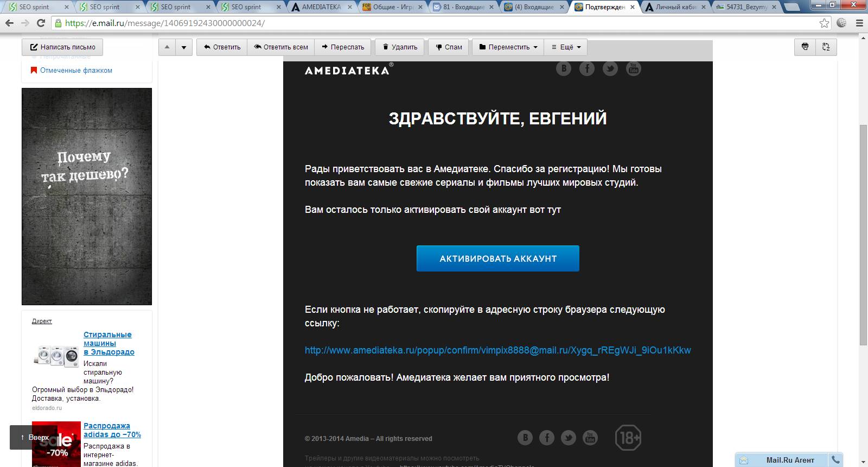Open the Chrome menu icon
The height and width of the screenshot is (467, 868).
[x=859, y=23]
